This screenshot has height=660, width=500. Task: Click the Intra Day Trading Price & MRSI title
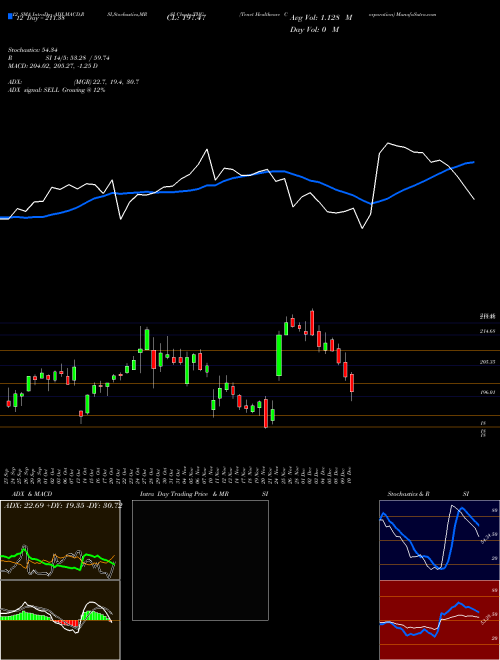pos(204,494)
